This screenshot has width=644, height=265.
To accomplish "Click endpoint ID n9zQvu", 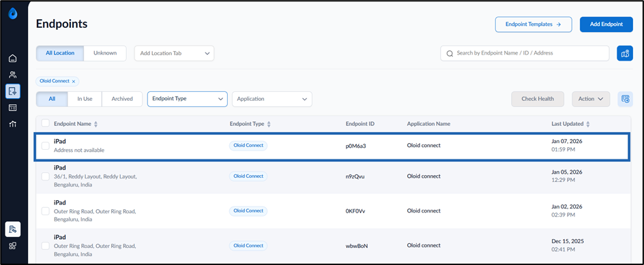I will pyautogui.click(x=355, y=176).
